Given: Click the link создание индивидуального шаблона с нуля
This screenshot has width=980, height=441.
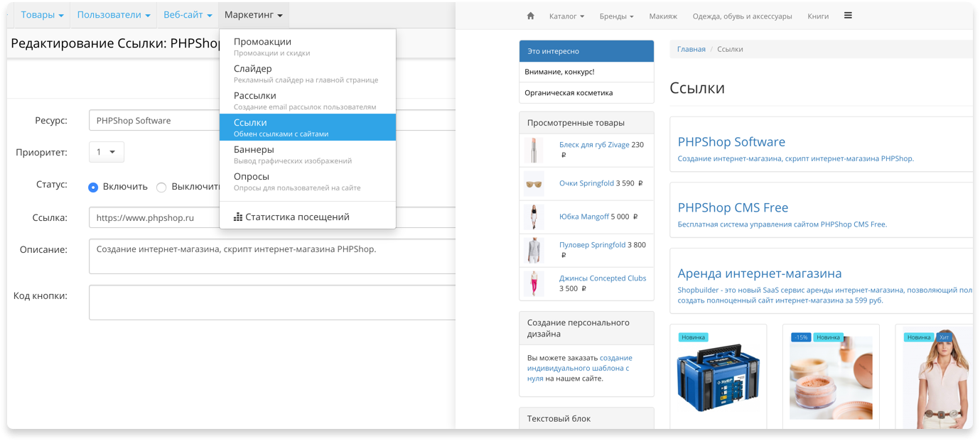Looking at the screenshot, I should (x=579, y=368).
